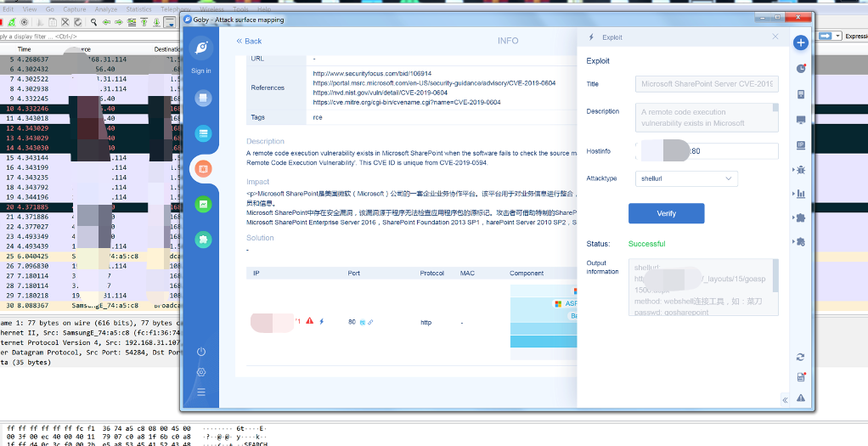
Task: Click the small tag icon right after port 80
Action: (363, 322)
